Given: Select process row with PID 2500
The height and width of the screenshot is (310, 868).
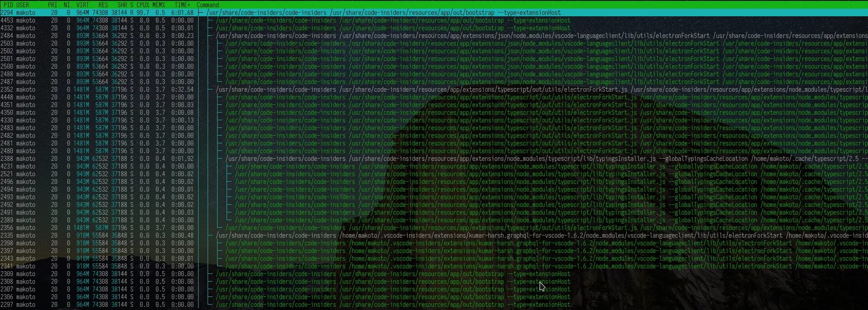Looking at the screenshot, I should (434, 66).
